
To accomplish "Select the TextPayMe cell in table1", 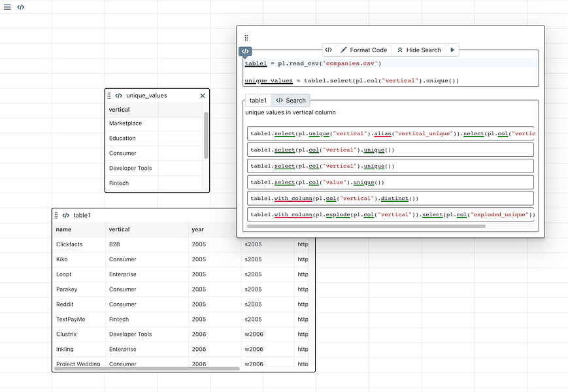I will 79,319.
